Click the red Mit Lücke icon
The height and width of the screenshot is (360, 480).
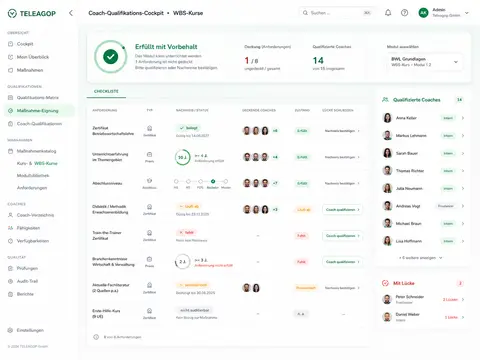(385, 283)
